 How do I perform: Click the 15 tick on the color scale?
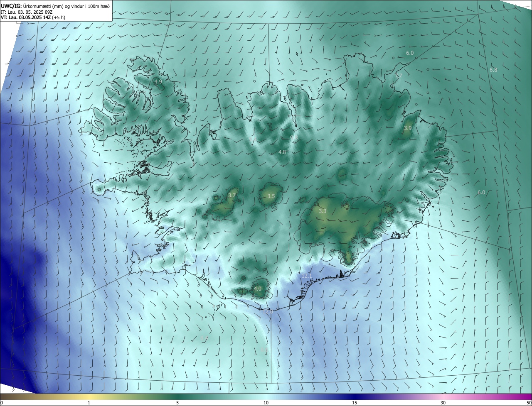point(355,403)
